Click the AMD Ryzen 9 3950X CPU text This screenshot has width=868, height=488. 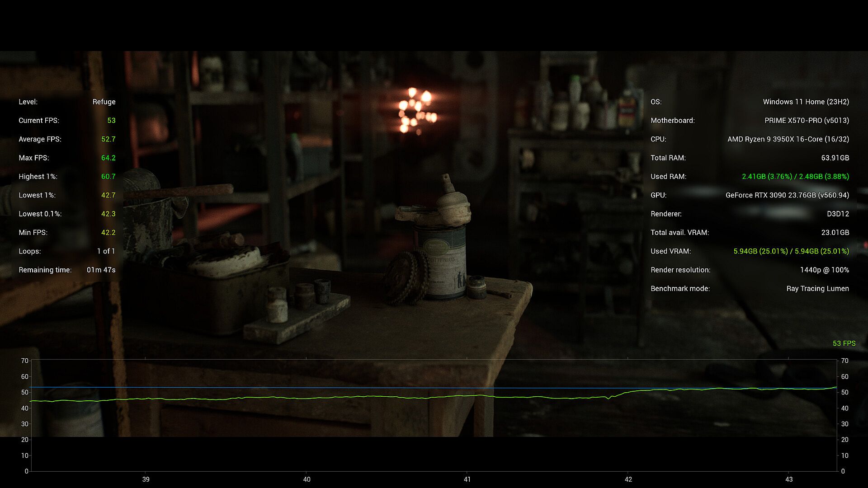pos(788,139)
